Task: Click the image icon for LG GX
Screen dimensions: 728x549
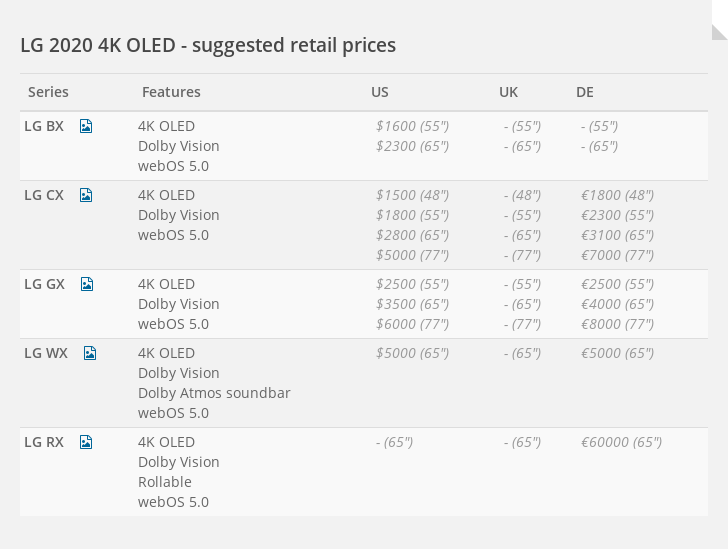Action: [87, 284]
